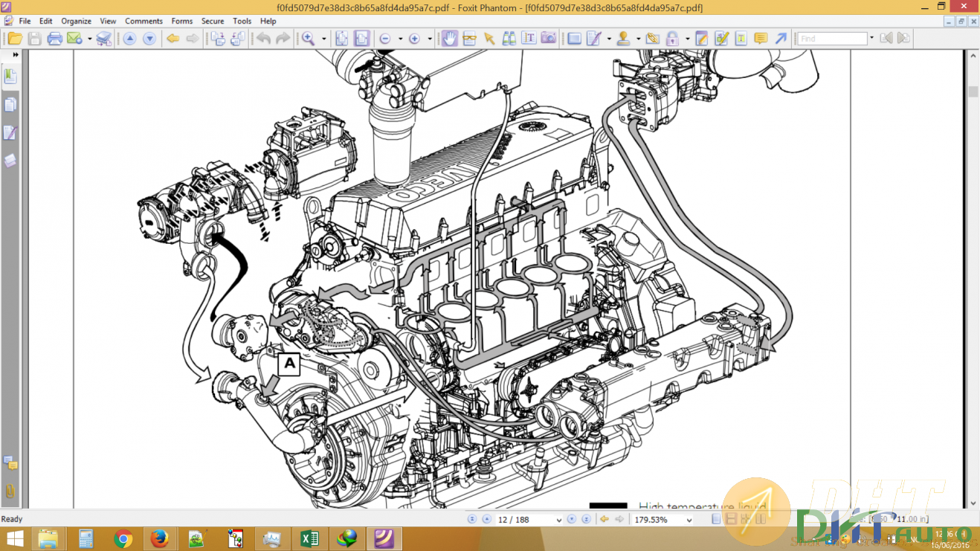Open the Find options dropdown arrow
Viewport: 980px width, 551px height.
871,39
